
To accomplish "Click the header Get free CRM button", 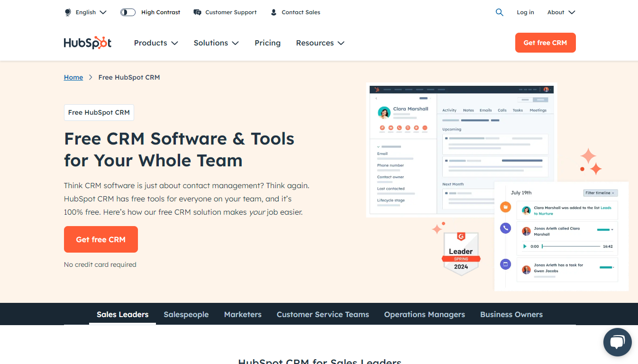I will tap(546, 43).
